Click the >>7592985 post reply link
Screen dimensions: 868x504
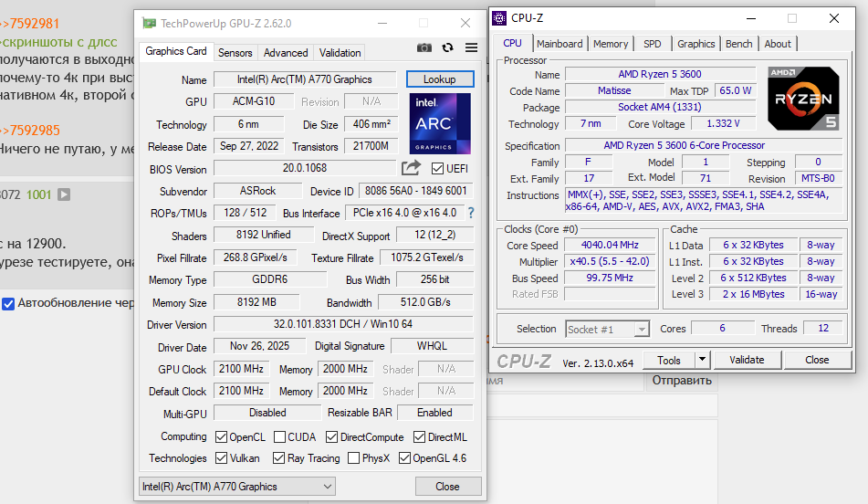point(29,131)
